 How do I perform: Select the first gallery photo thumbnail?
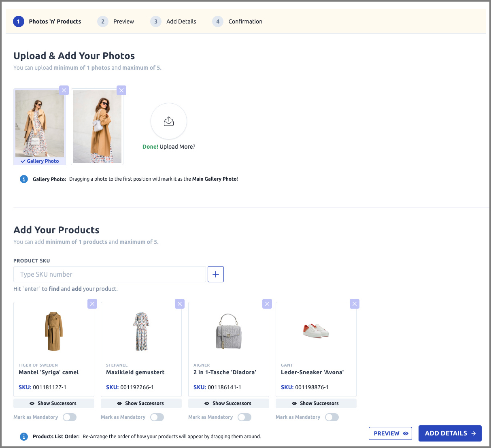click(40, 124)
